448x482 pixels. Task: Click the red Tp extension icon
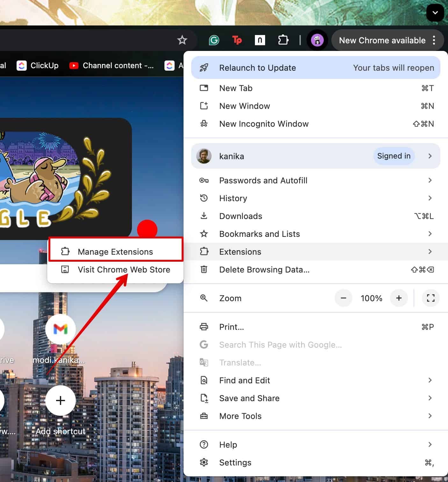(x=237, y=40)
